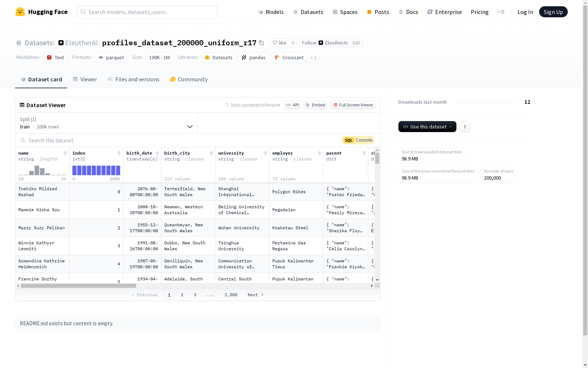Open Models in top navigation
Screen dimensions: 588x368
(271, 12)
